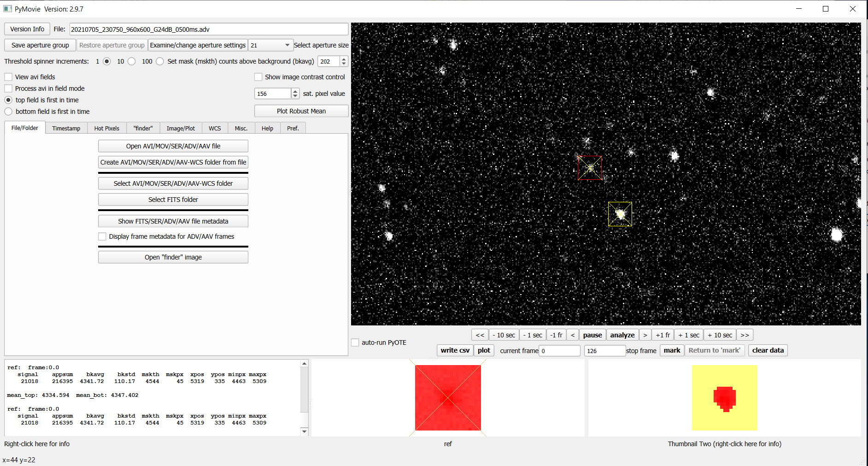Select threshold increment of 10

pyautogui.click(x=132, y=61)
